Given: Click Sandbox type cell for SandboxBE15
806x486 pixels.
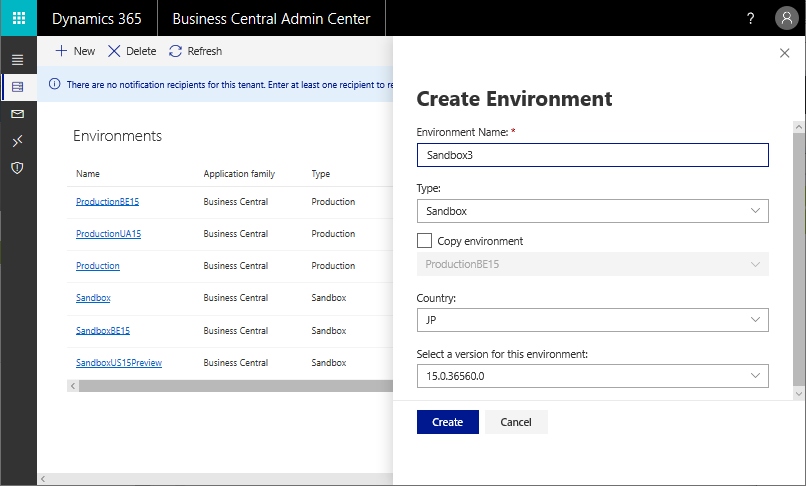Looking at the screenshot, I should (329, 330).
